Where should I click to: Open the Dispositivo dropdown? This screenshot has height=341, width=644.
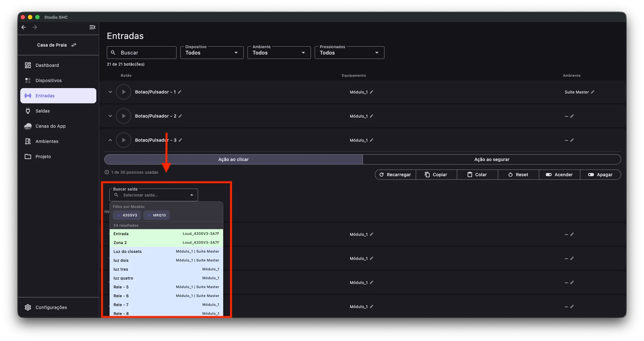click(x=212, y=53)
